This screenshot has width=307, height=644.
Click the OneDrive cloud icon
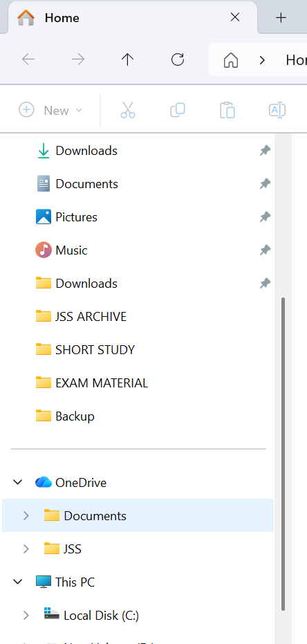pyautogui.click(x=43, y=482)
